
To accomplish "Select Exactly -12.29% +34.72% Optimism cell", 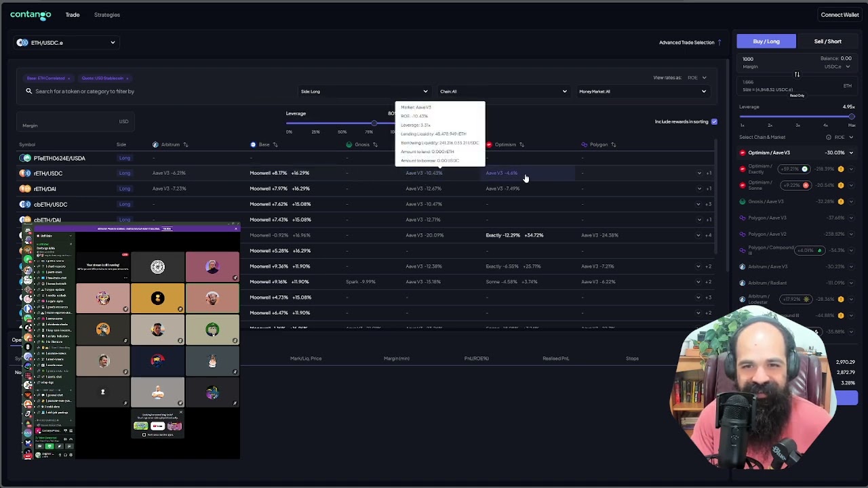I will tap(515, 235).
